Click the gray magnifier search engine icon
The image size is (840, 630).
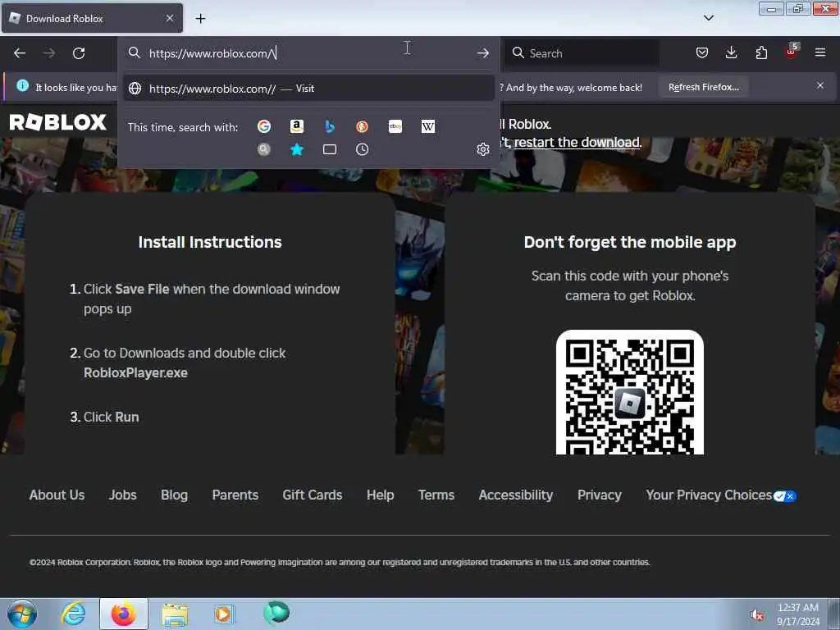point(263,149)
